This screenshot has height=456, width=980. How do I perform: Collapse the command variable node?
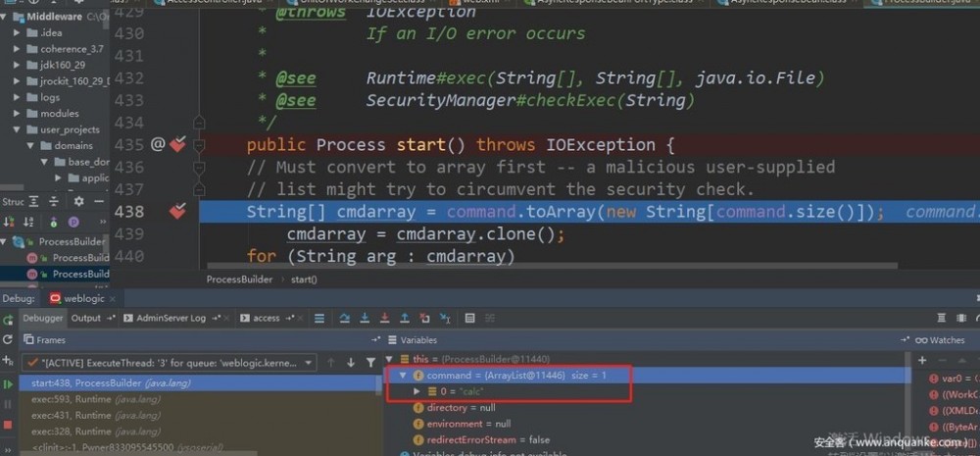[403, 376]
